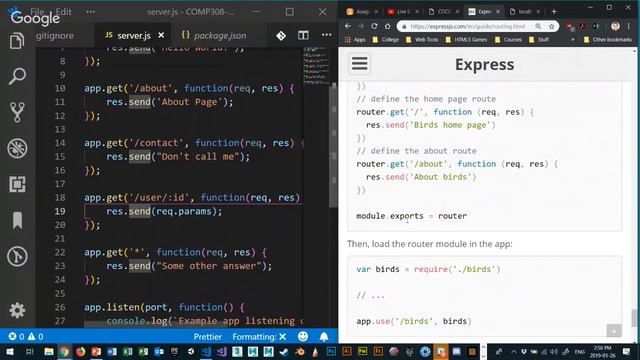The width and height of the screenshot is (640, 360).
Task: Open Task View on the taskbar
Action: [x=29, y=351]
